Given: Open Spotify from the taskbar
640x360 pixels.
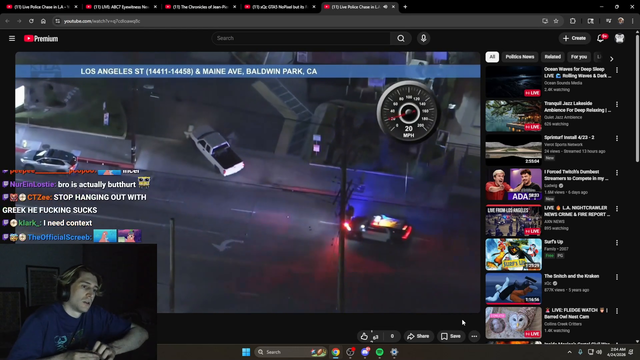Looking at the screenshot, I should (x=380, y=352).
